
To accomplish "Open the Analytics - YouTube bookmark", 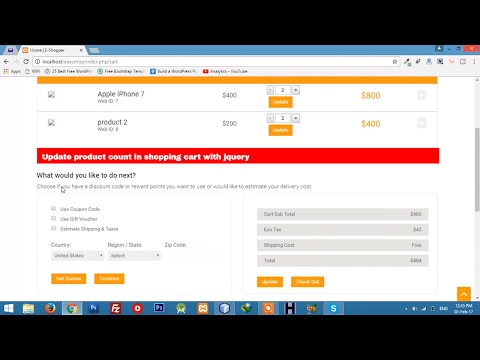I will coord(225,71).
